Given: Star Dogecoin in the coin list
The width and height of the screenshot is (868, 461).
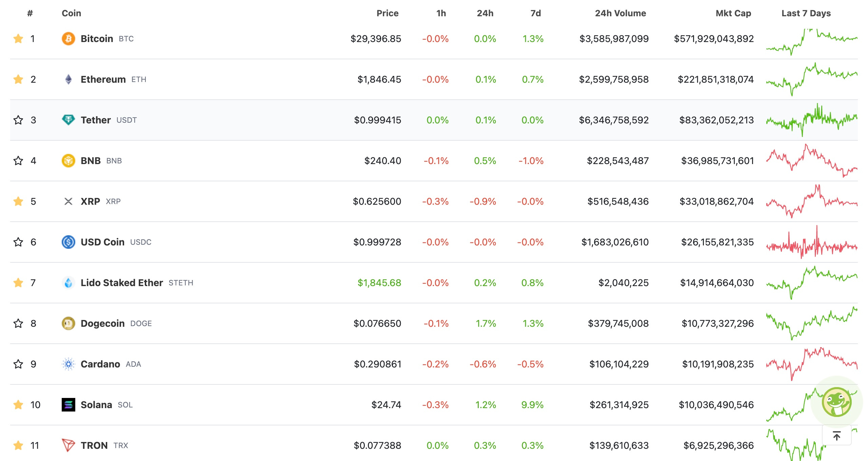Looking at the screenshot, I should coord(18,323).
